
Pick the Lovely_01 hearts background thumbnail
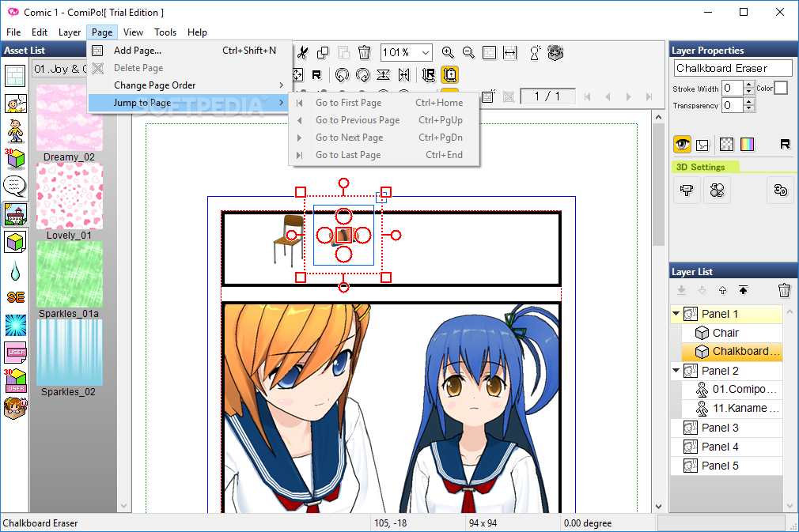pos(70,196)
